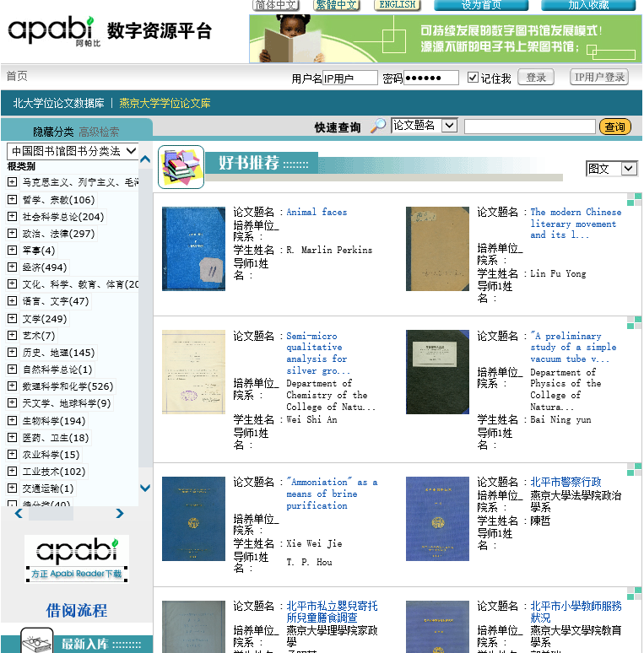The width and height of the screenshot is (644, 653).
Task: Click the left arrow below category tree
Action: click(19, 514)
